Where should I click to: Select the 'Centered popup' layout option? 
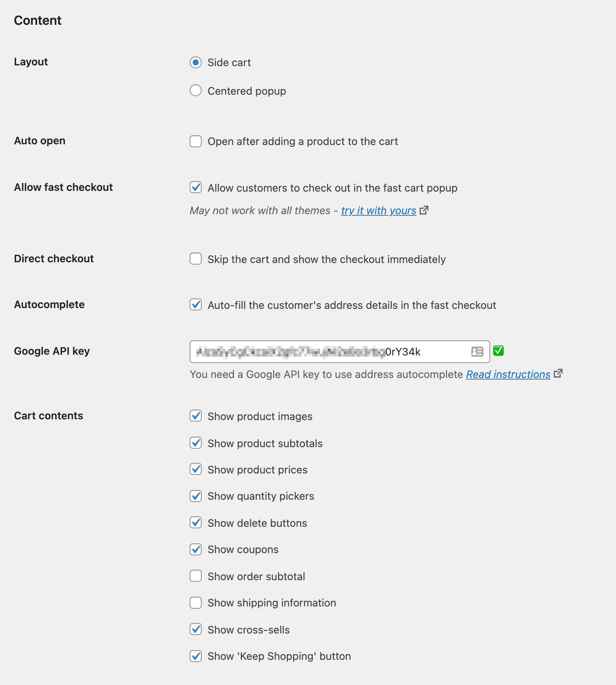195,90
